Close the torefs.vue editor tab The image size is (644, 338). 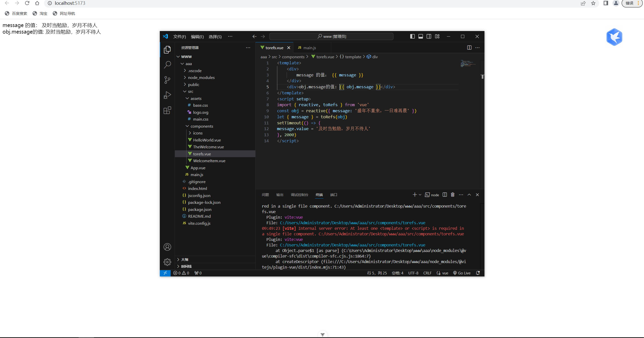coord(289,48)
